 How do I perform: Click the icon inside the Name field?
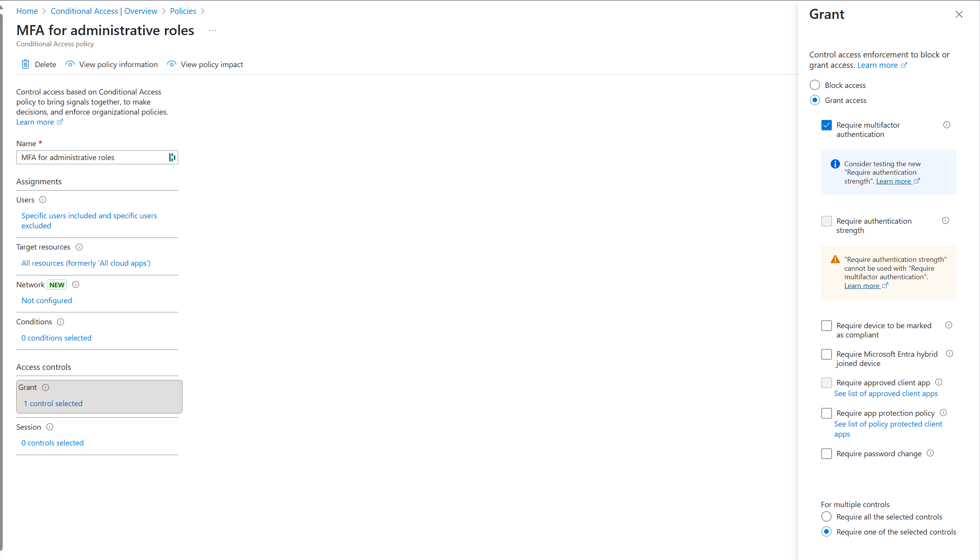pos(172,157)
